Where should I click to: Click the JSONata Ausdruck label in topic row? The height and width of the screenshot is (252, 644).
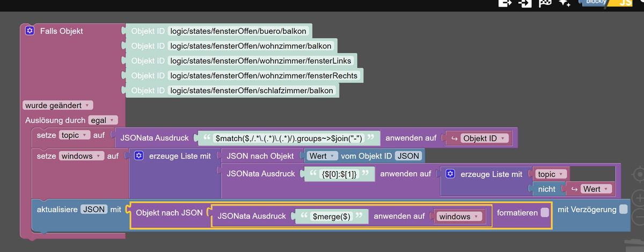(x=155, y=138)
